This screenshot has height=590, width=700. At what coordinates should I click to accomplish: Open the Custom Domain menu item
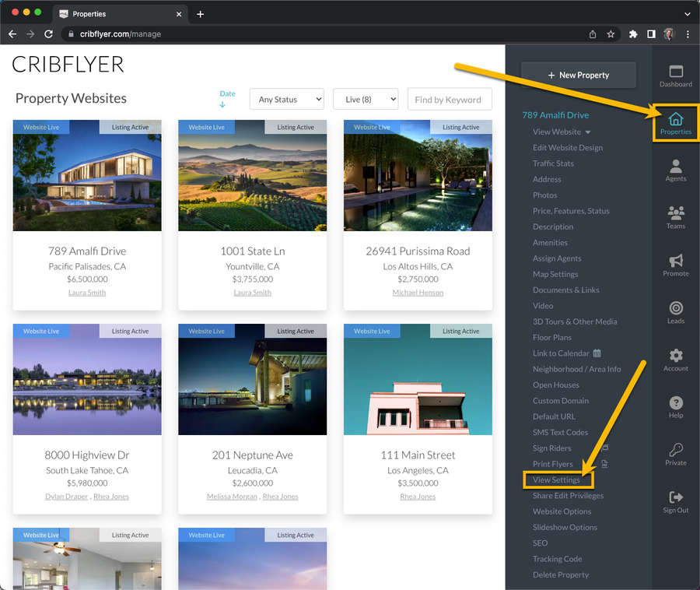coord(560,401)
